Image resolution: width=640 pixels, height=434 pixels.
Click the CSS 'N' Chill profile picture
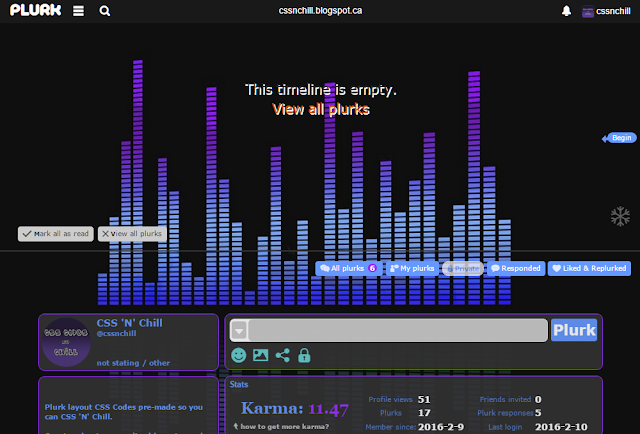point(66,342)
